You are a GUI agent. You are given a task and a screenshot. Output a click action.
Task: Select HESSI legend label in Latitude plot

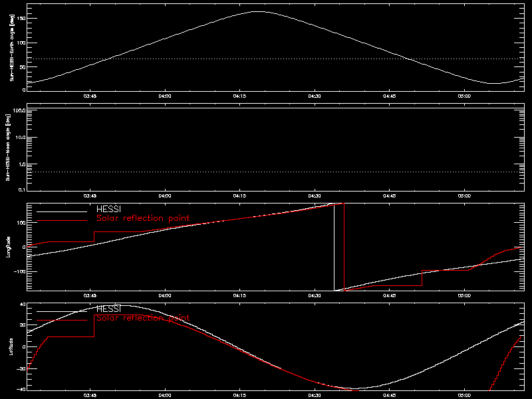[108, 309]
